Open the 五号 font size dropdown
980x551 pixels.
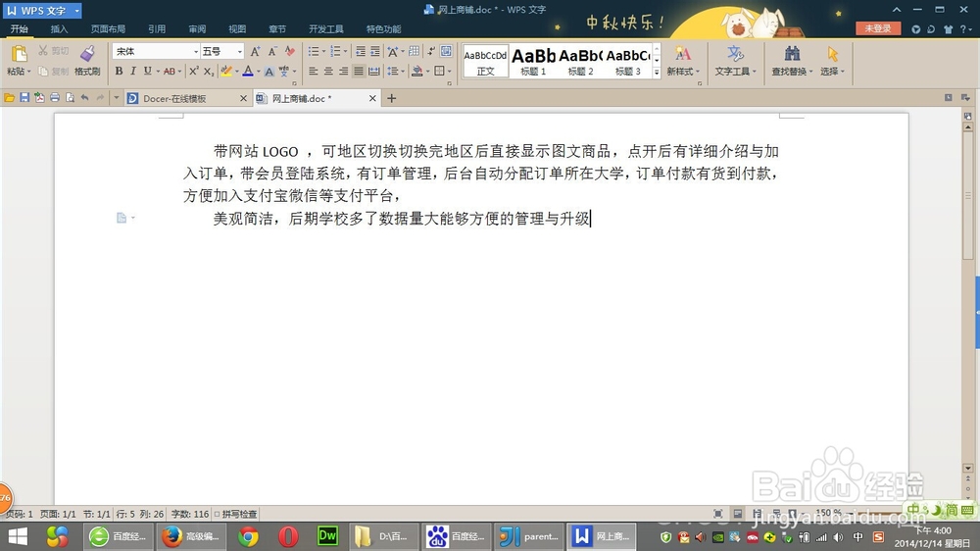click(239, 51)
